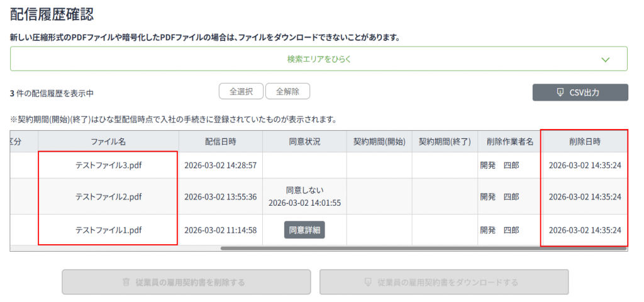Image resolution: width=644 pixels, height=302 pixels.
Task: Click the table's horizontal scrollbar
Action: (x=423, y=249)
